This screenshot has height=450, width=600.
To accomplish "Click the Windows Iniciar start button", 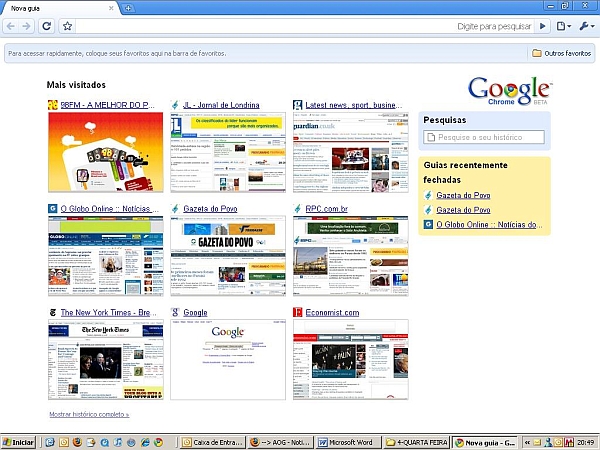I will click(x=18, y=441).
